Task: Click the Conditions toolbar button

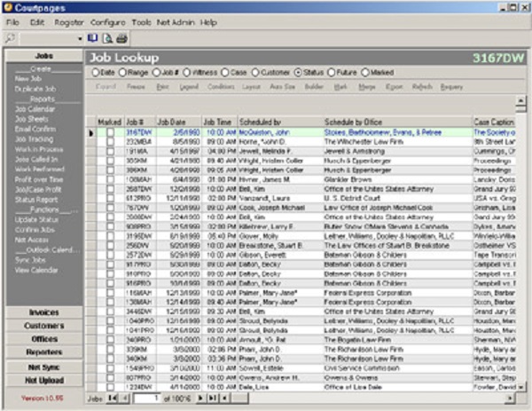Action: (x=221, y=87)
